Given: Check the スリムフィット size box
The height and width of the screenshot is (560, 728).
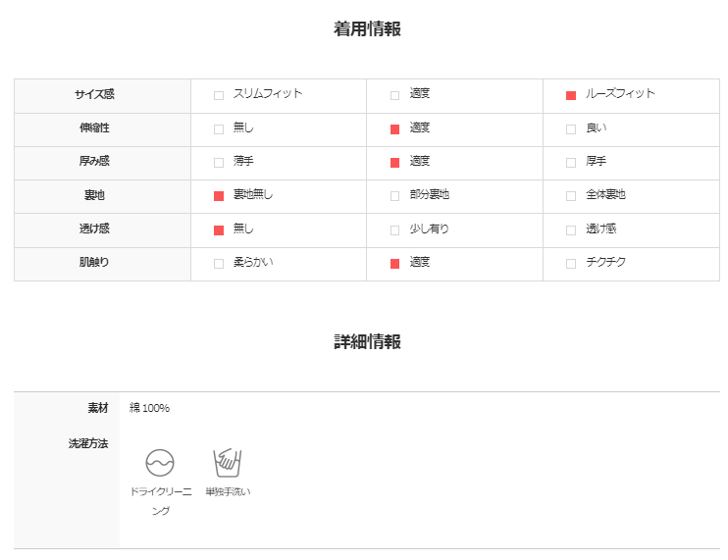Looking at the screenshot, I should (x=219, y=95).
